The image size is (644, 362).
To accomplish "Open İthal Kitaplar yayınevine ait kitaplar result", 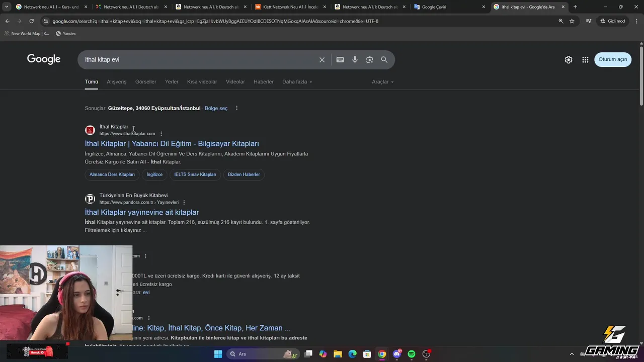I will tap(142, 212).
